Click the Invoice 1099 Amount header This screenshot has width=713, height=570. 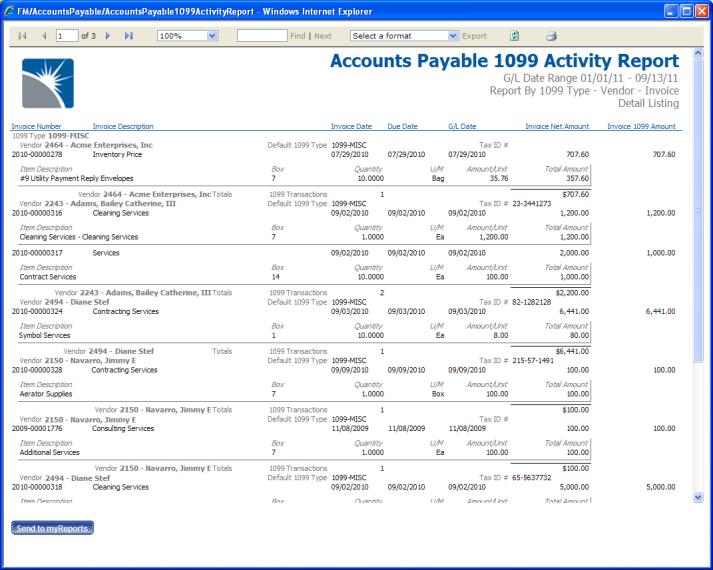[642, 126]
